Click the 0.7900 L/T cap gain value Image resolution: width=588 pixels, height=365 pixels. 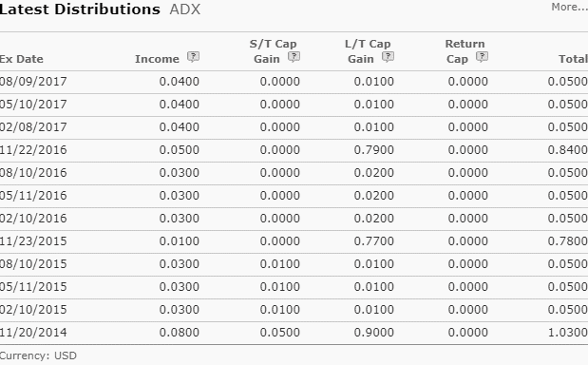(x=374, y=150)
